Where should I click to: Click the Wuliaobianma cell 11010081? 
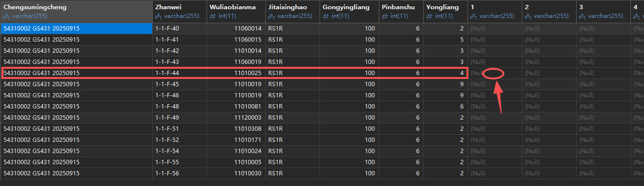tap(236, 107)
